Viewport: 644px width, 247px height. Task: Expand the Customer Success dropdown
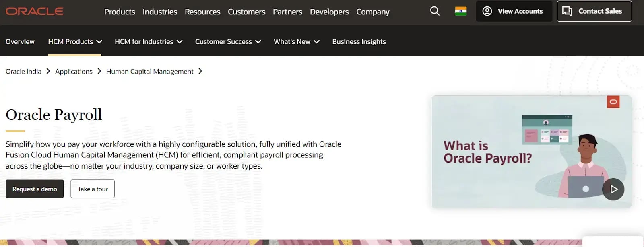[227, 41]
